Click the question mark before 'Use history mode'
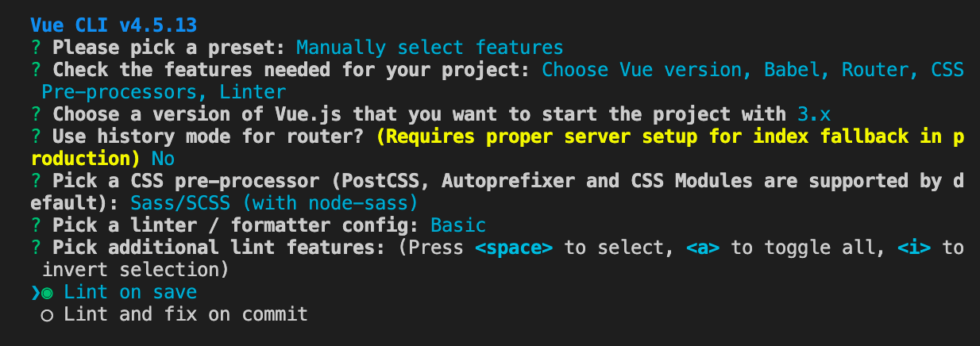Screen dimensions: 980x346 pos(36,136)
